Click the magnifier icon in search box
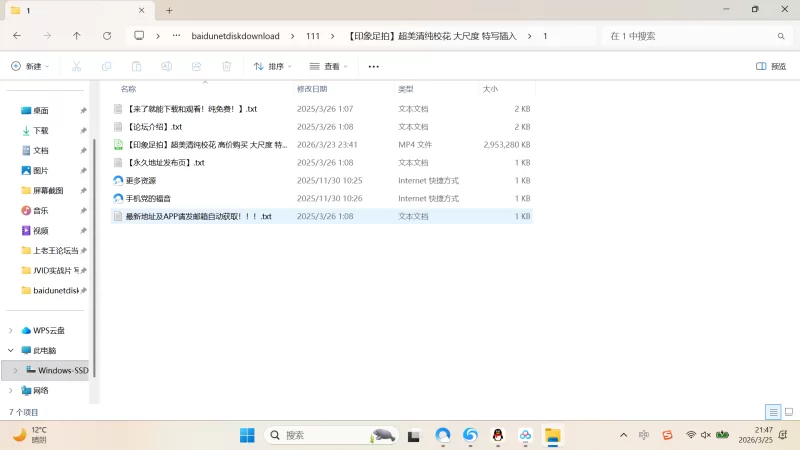Image resolution: width=800 pixels, height=450 pixels. [x=781, y=36]
